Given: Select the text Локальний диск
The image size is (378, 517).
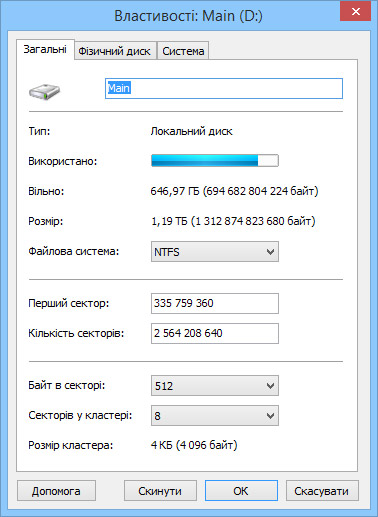Looking at the screenshot, I should pos(191,131).
